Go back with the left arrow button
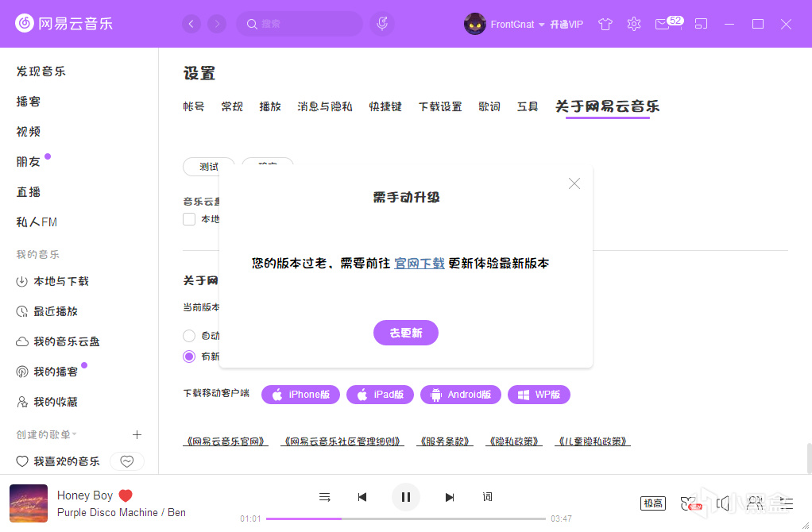Viewport: 812px width, 532px height. [x=191, y=24]
